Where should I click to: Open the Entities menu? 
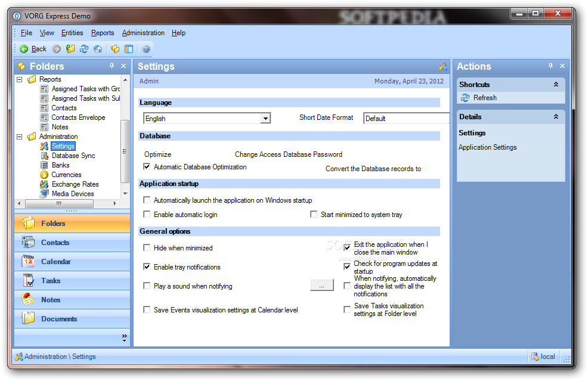tap(72, 33)
